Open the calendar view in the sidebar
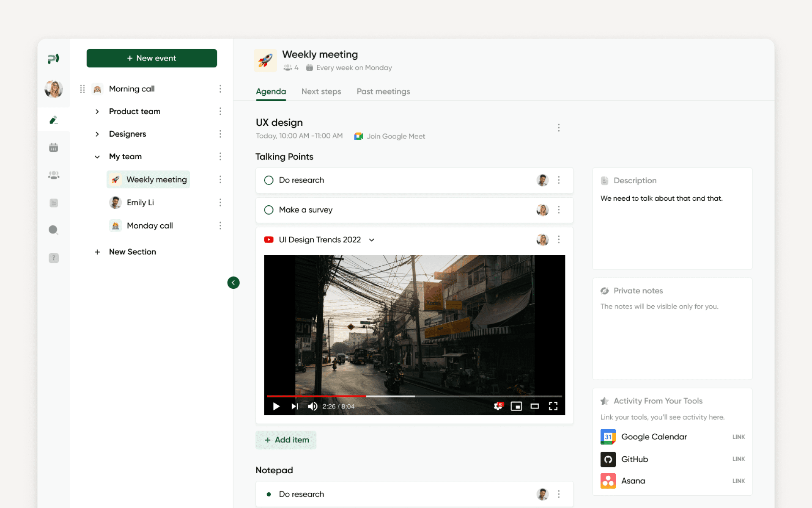Screen dimensions: 812x508 click(x=53, y=147)
